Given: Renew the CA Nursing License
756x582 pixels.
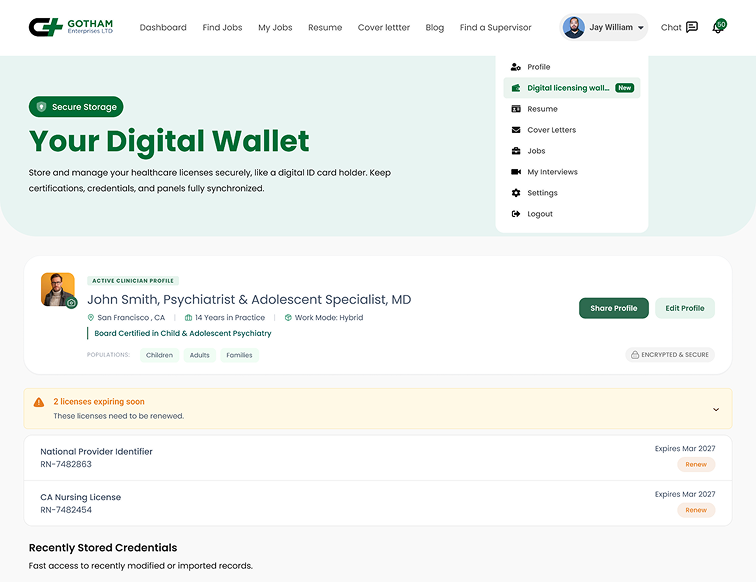Looking at the screenshot, I should coord(696,510).
